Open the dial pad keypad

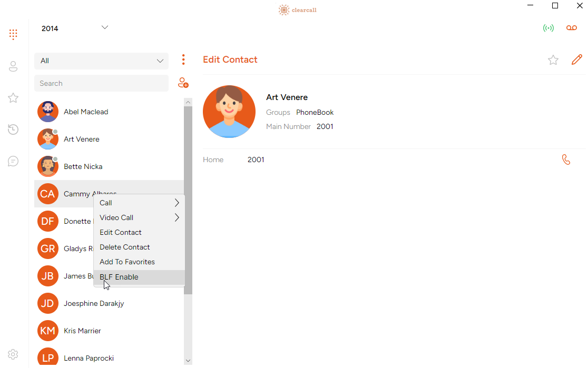pos(13,34)
